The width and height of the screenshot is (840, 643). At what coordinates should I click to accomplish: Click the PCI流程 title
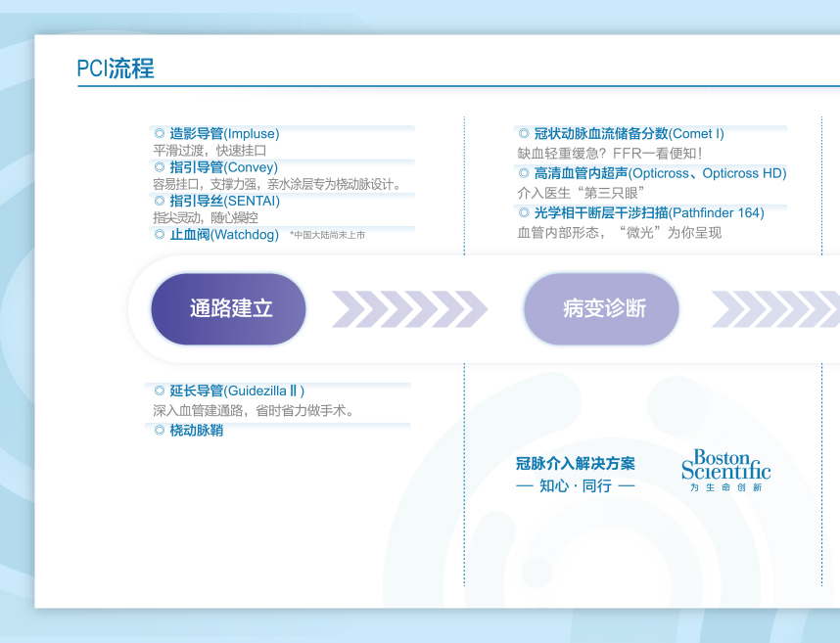pyautogui.click(x=116, y=69)
